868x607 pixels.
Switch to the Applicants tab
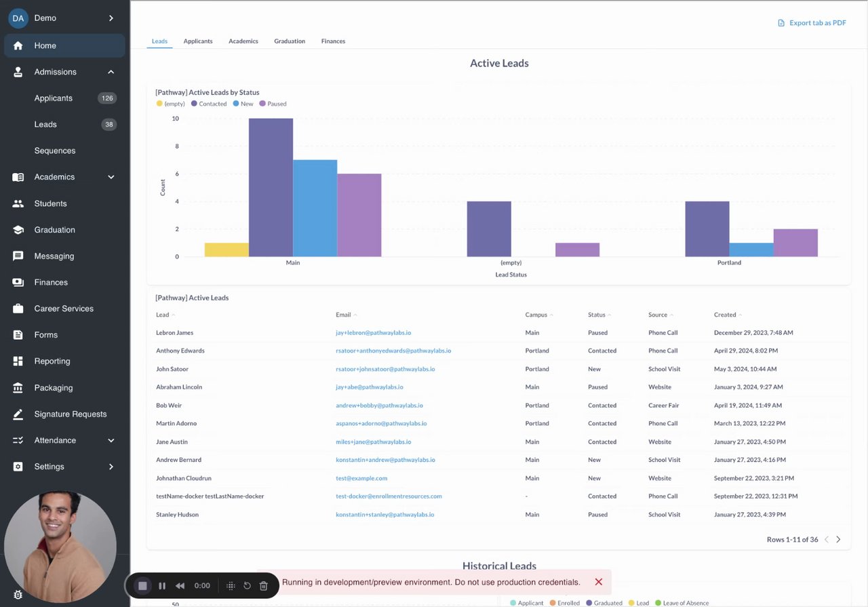tap(198, 41)
